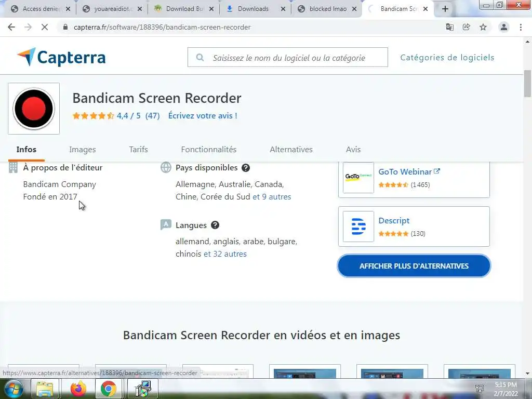This screenshot has width=532, height=399.
Task: Open the Google Translate icon in address bar
Action: click(449, 27)
